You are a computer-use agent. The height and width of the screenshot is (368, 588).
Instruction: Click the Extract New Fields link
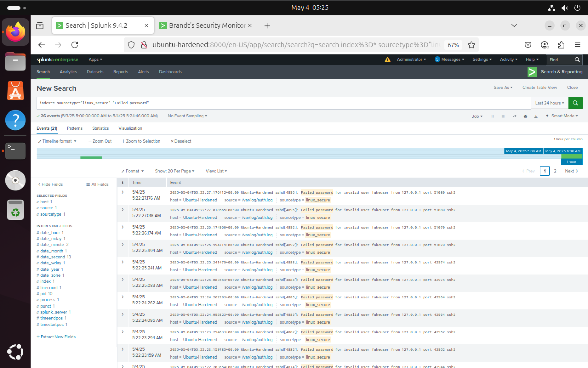(x=56, y=337)
